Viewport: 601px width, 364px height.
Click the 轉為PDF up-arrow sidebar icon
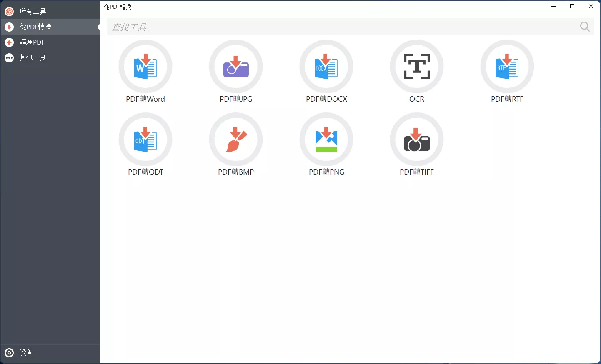point(9,42)
